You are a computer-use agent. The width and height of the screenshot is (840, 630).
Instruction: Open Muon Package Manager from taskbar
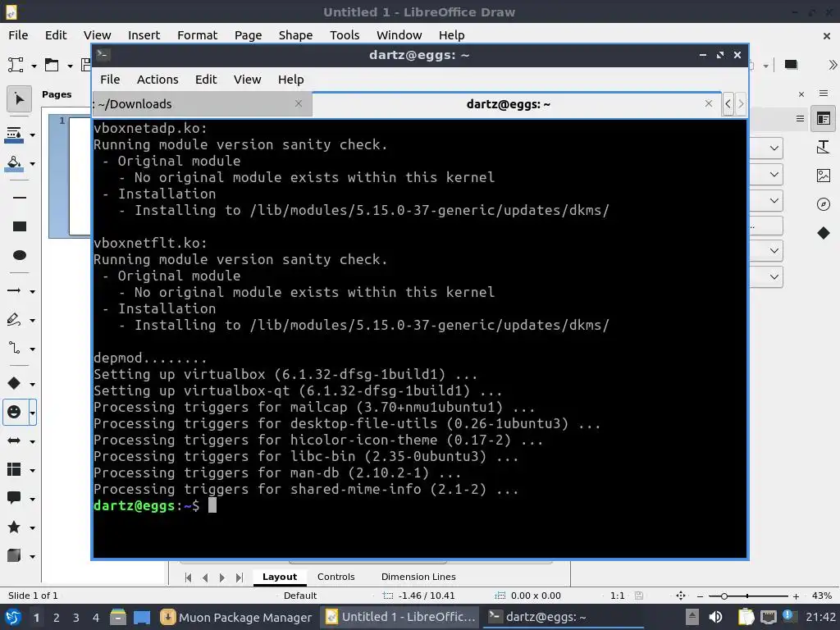(236, 617)
